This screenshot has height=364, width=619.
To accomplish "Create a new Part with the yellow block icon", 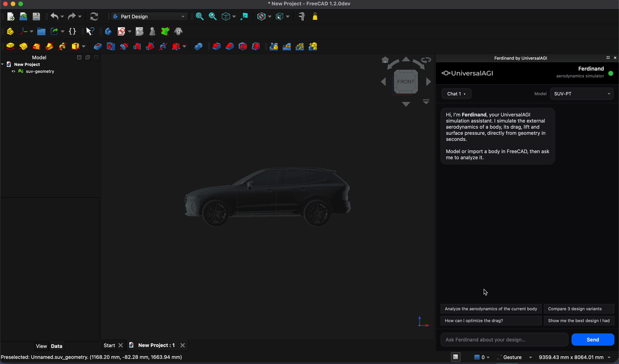I will point(10,31).
